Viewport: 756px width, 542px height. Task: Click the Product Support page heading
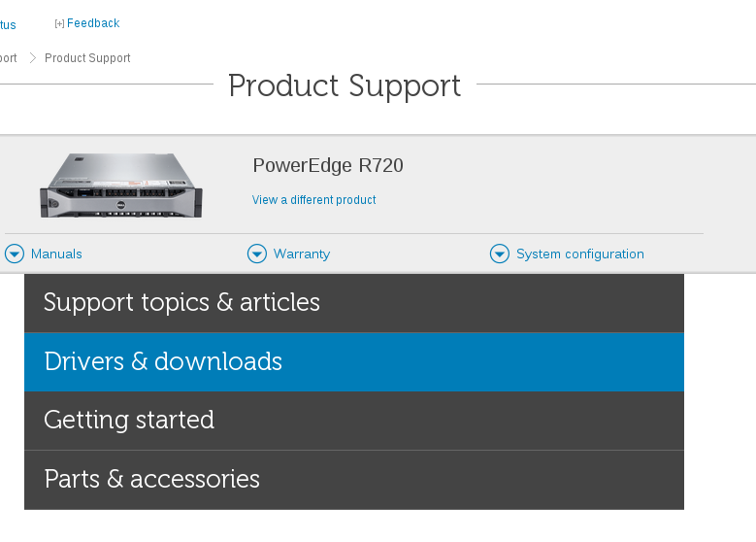tap(345, 85)
